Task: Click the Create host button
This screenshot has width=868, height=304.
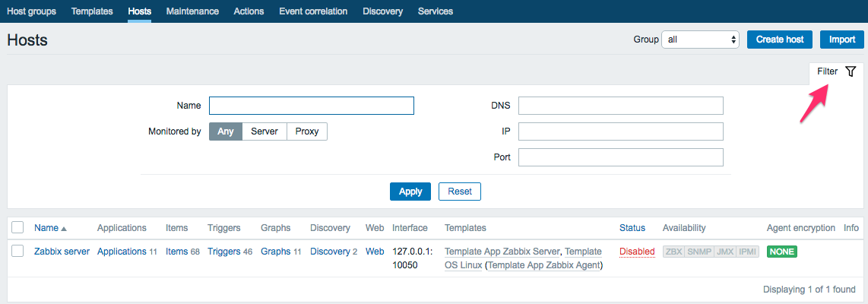Action: (x=779, y=40)
